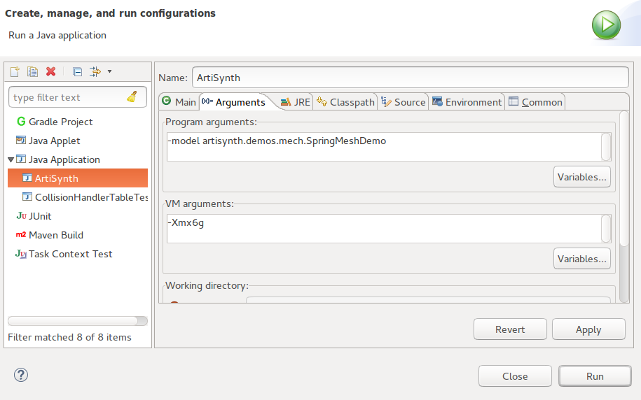Clear filter text with the broom icon
641x400 pixels.
coord(132,97)
